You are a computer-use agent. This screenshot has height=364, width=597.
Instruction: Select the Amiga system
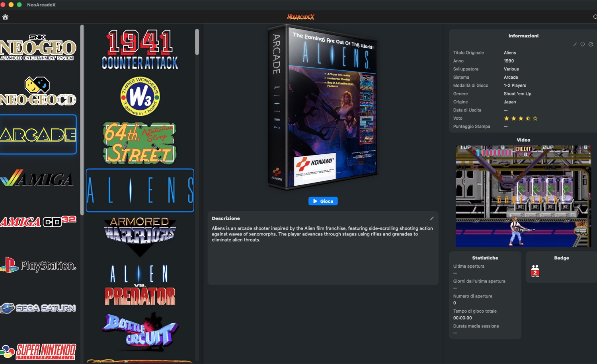click(37, 178)
